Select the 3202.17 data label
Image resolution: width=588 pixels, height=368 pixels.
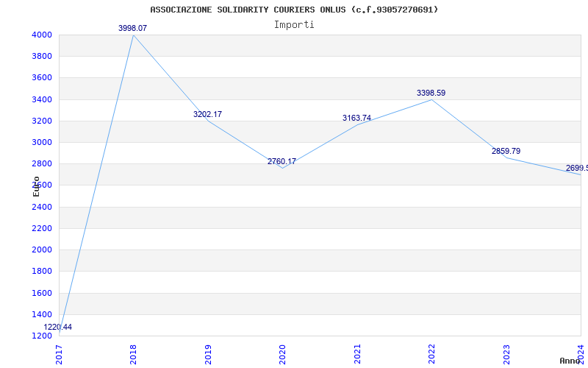point(208,114)
